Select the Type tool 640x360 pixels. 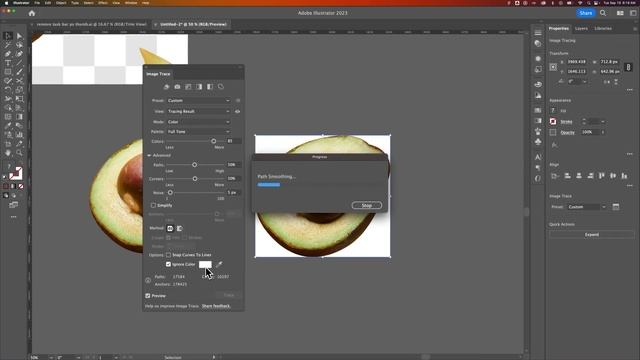coord(8,63)
